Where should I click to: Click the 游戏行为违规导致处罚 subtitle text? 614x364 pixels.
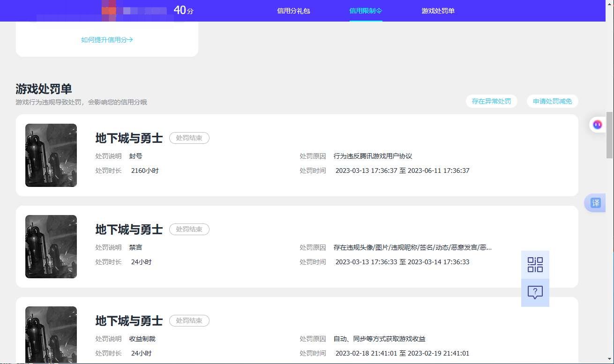click(81, 102)
